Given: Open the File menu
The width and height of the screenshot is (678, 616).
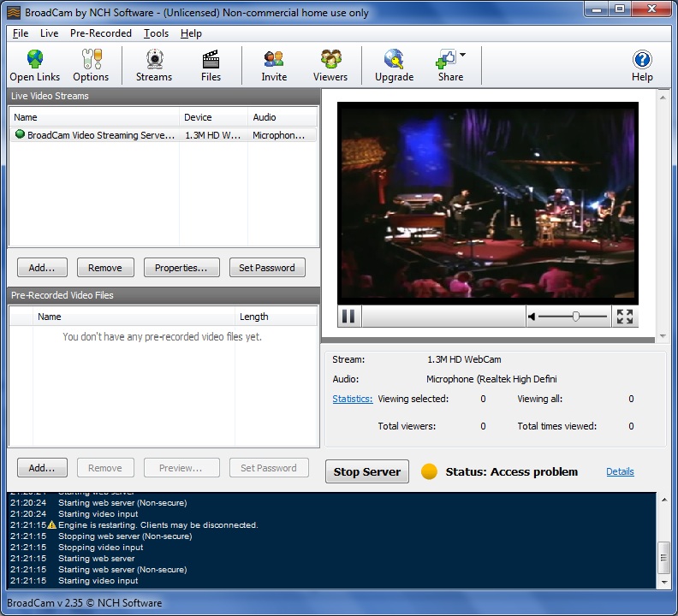Looking at the screenshot, I should tap(21, 33).
